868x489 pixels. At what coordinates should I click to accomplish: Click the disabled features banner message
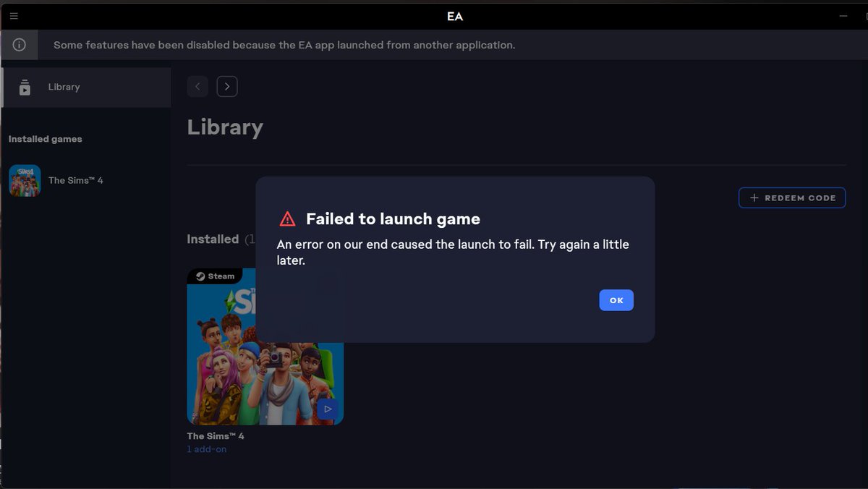284,45
